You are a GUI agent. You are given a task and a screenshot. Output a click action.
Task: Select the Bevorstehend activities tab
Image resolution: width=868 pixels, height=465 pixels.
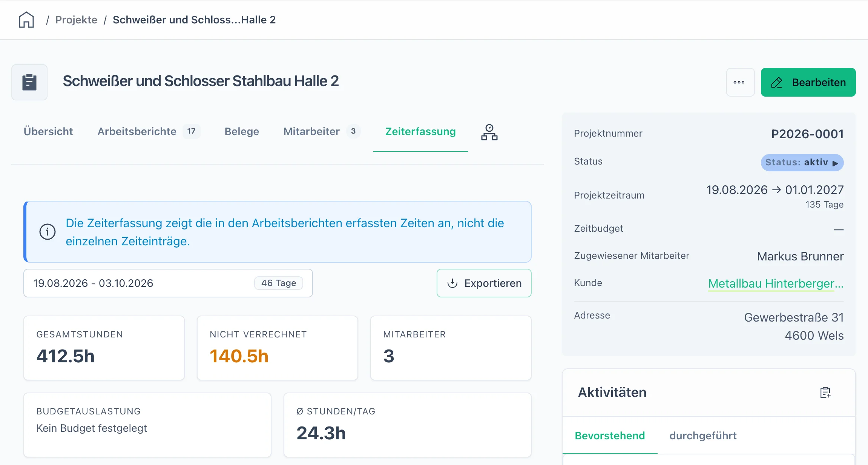point(610,436)
